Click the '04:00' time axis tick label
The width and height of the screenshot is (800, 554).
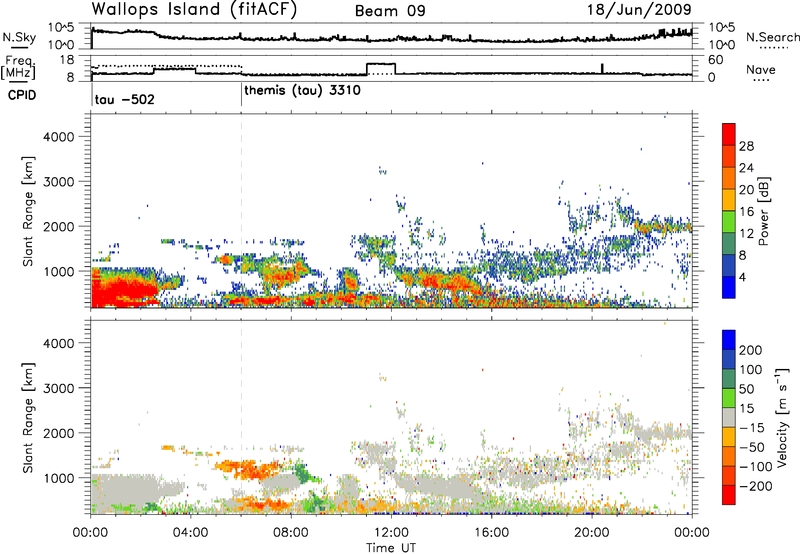pyautogui.click(x=190, y=533)
